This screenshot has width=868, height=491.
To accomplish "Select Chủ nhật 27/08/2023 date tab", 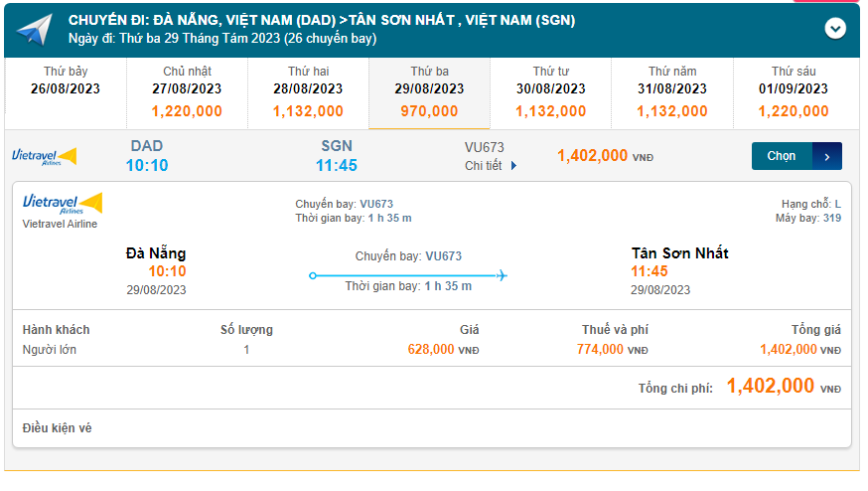I will point(187,92).
